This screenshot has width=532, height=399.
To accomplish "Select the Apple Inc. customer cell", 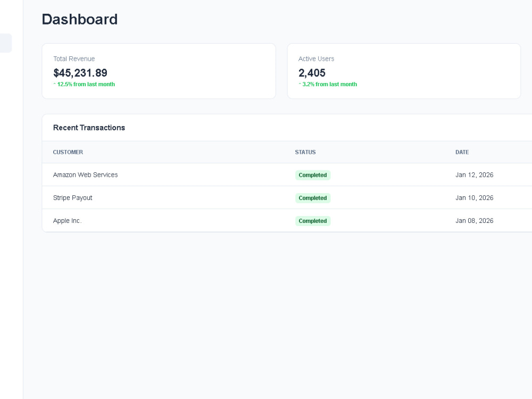I will [x=67, y=221].
